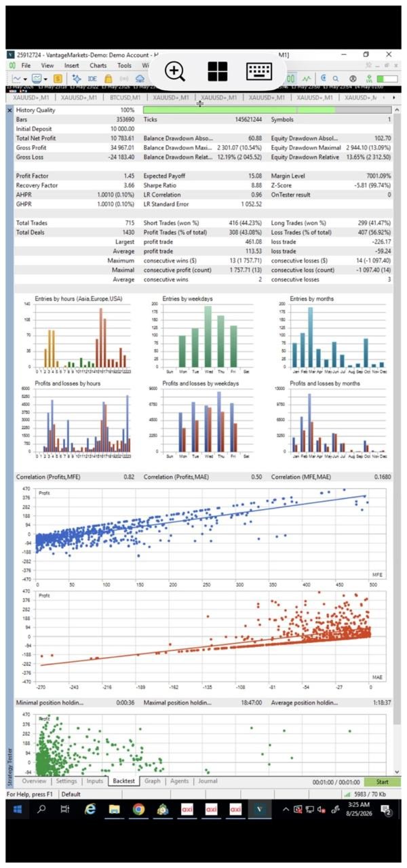Open the Windows Start menu
This screenshot has height=868, width=407.
click(17, 809)
